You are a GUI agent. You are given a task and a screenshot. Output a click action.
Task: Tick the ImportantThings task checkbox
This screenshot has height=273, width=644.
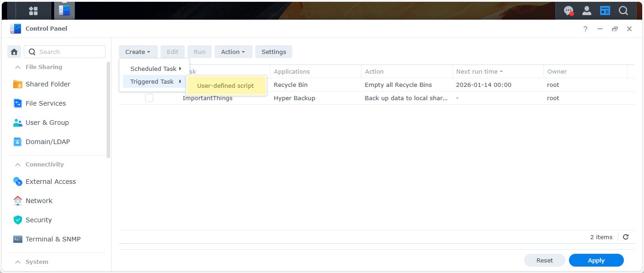pyautogui.click(x=149, y=98)
